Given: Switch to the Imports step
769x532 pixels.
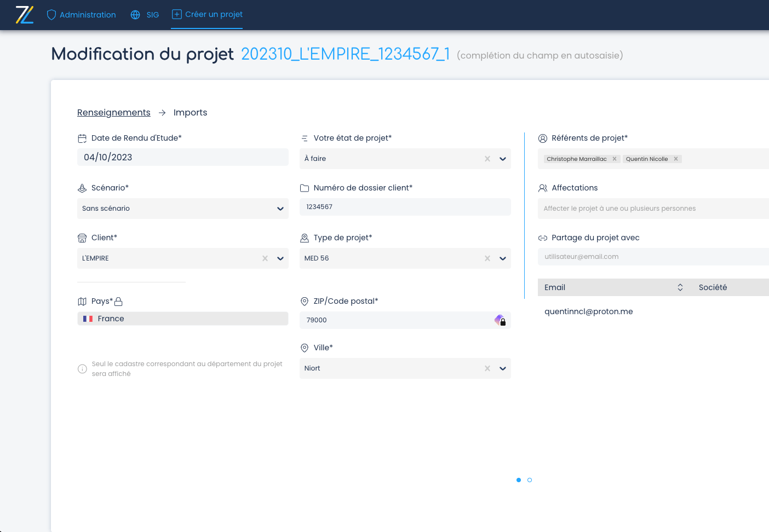Looking at the screenshot, I should point(190,112).
